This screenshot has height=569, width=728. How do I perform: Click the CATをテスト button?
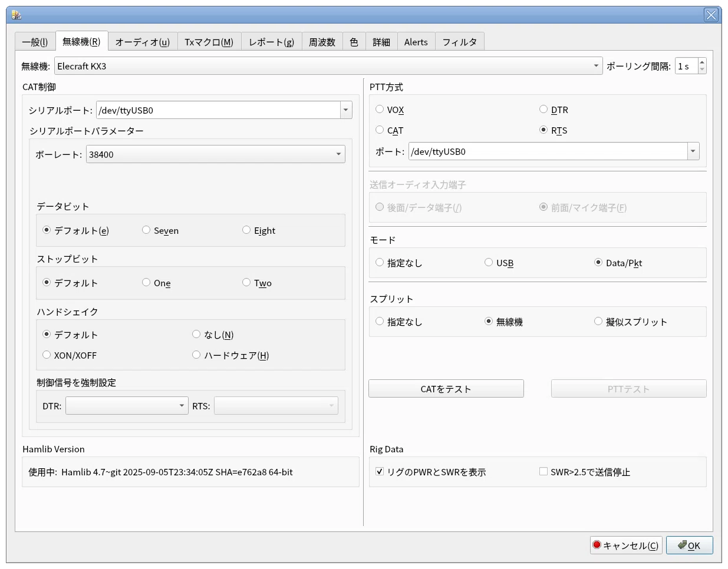pyautogui.click(x=446, y=389)
